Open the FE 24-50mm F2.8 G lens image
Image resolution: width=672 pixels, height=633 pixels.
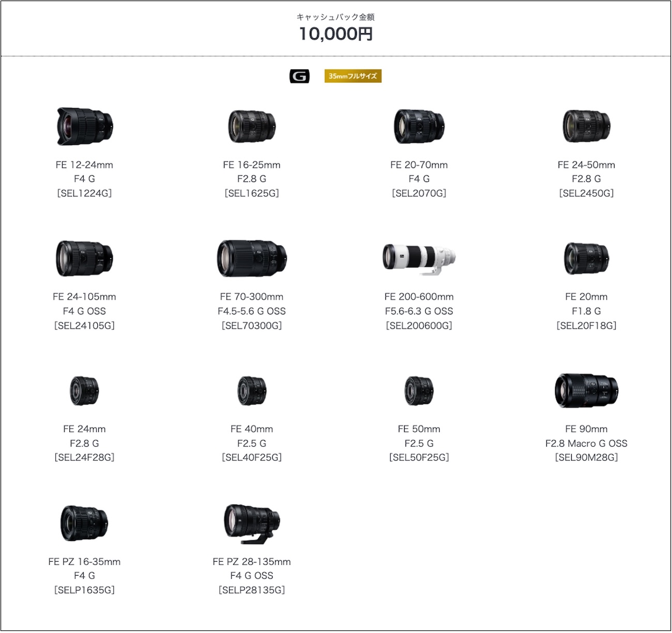[x=587, y=126]
